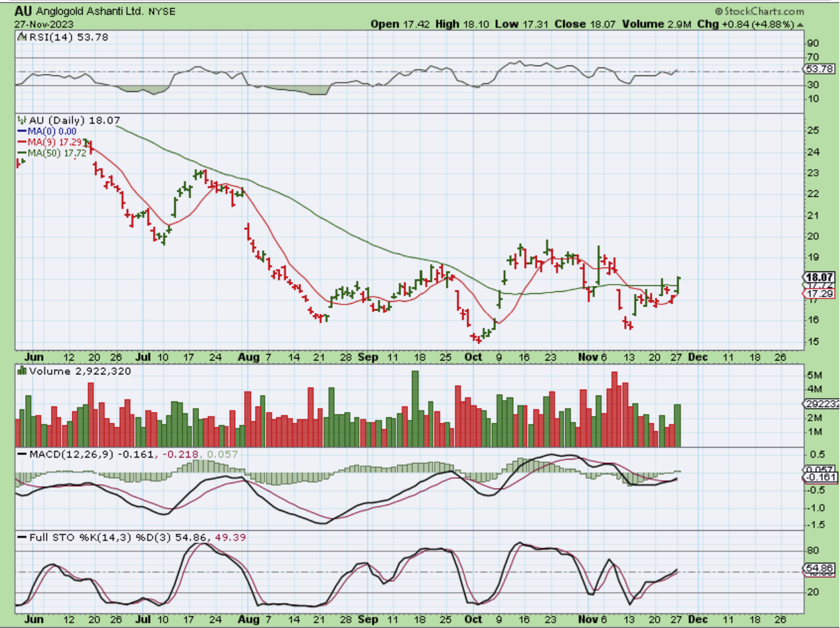
Task: Click the Oct label on the price date axis
Action: pyautogui.click(x=473, y=356)
